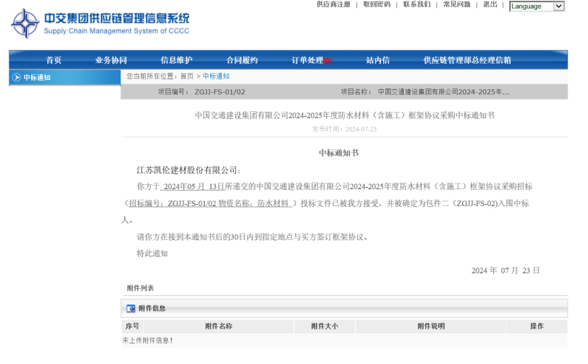
Task: Click the 附件说明 column header
Action: coord(431,326)
